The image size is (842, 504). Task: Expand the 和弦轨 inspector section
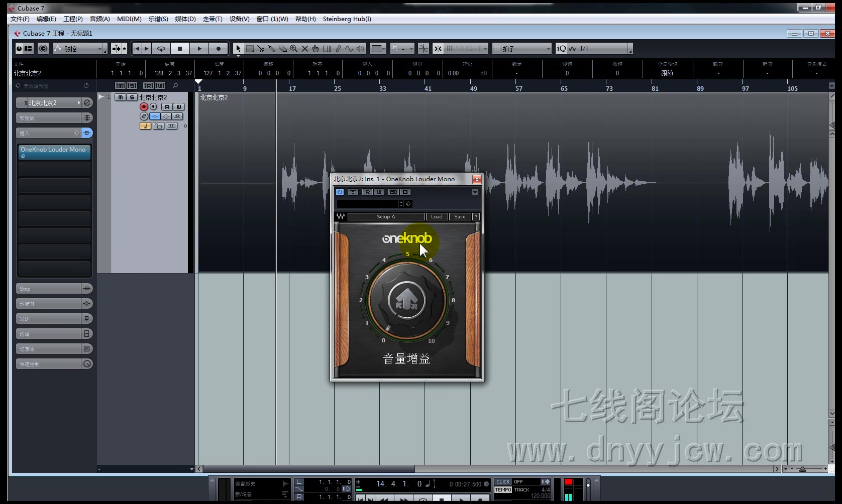tap(54, 118)
